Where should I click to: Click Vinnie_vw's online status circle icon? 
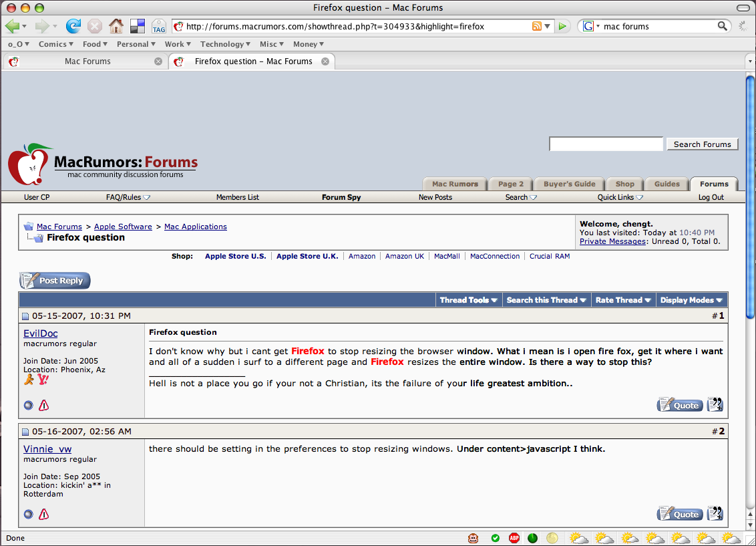click(x=29, y=515)
